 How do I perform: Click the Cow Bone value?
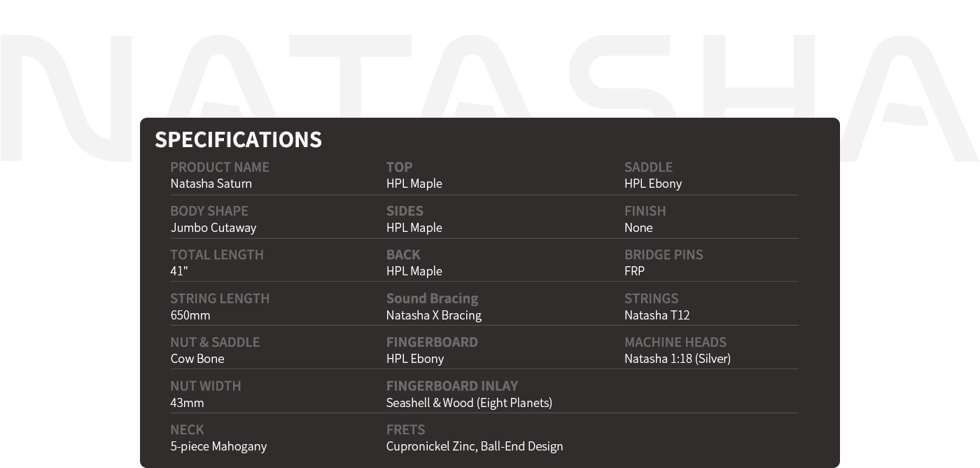point(197,359)
